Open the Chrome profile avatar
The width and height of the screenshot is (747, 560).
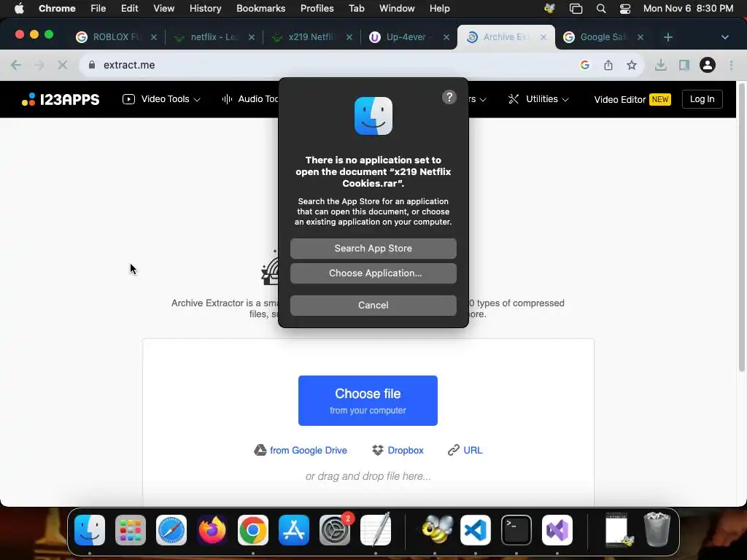click(708, 65)
